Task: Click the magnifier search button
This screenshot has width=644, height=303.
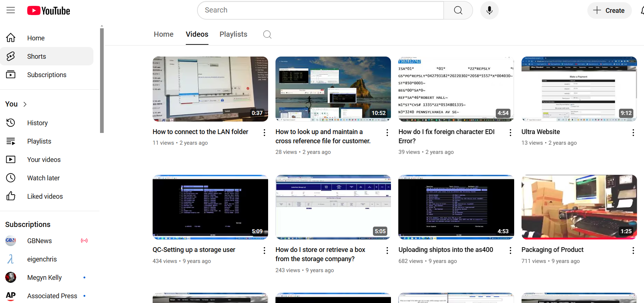Action: (458, 10)
